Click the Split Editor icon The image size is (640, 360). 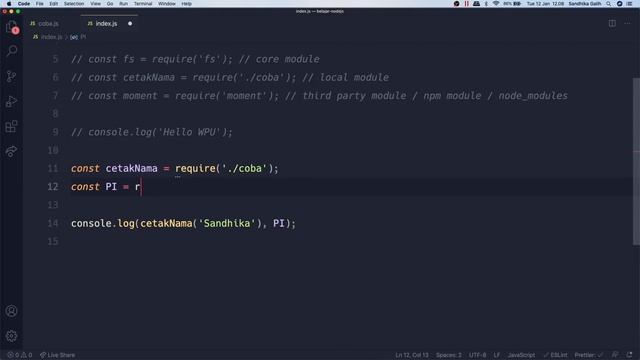point(612,24)
